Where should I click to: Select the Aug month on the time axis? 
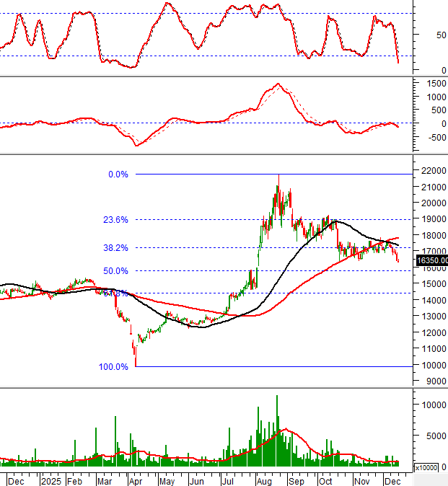click(x=263, y=480)
